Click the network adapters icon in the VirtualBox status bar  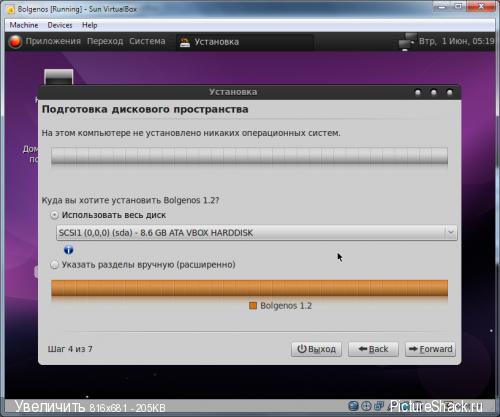coord(379,406)
